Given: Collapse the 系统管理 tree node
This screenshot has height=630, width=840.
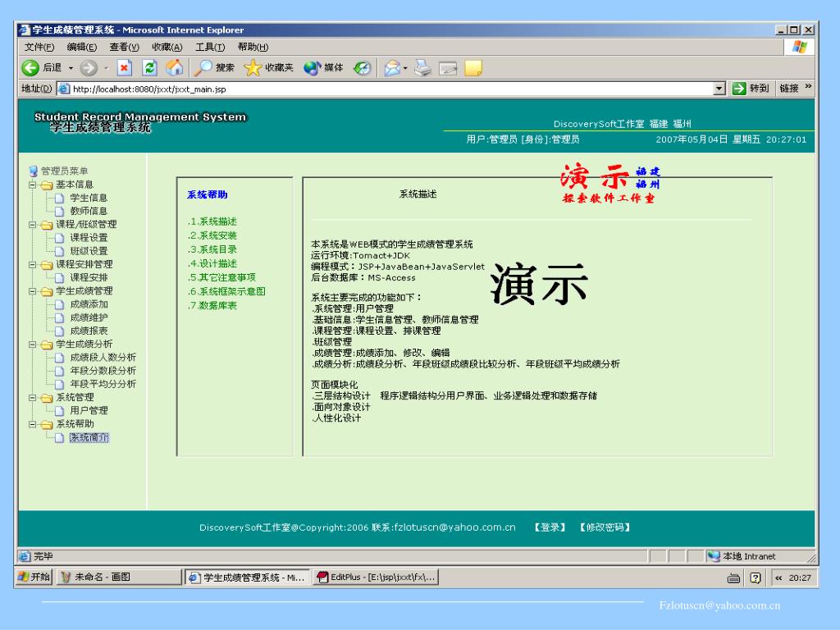Looking at the screenshot, I should pos(33,398).
